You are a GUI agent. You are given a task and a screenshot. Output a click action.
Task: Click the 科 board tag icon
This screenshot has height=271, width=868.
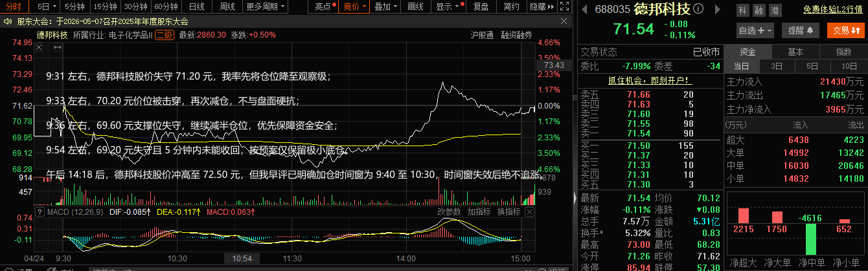(742, 10)
